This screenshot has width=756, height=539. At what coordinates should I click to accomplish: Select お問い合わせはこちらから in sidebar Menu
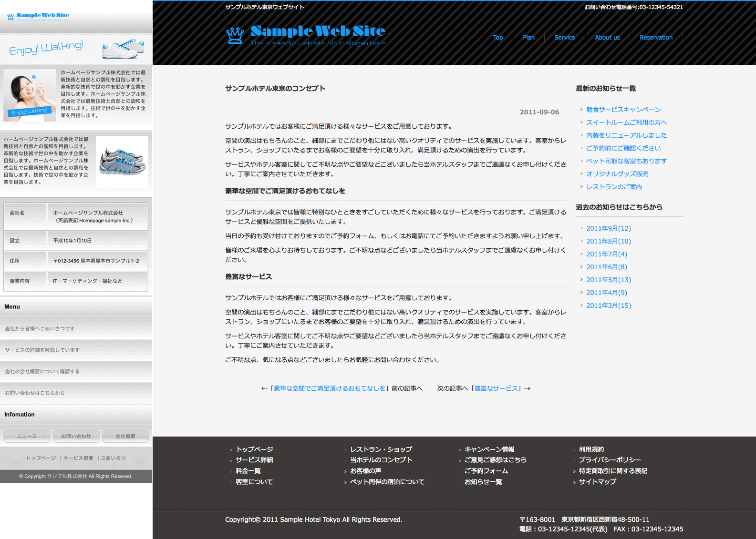tap(35, 393)
